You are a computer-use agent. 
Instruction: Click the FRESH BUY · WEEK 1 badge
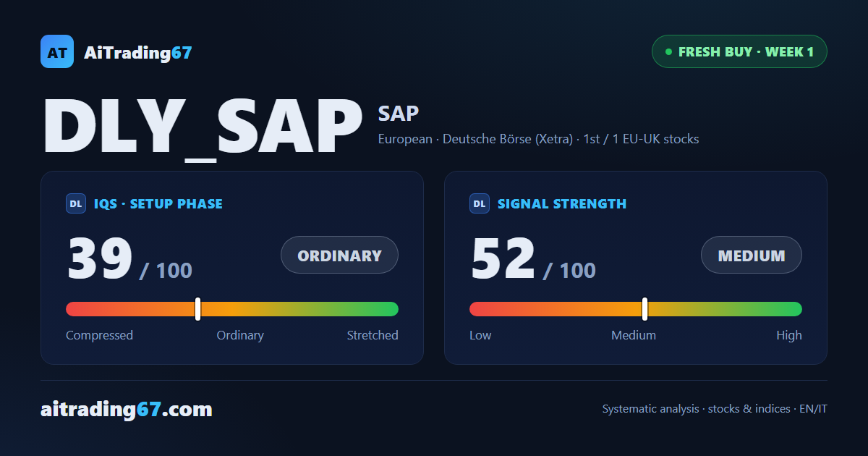pyautogui.click(x=739, y=51)
